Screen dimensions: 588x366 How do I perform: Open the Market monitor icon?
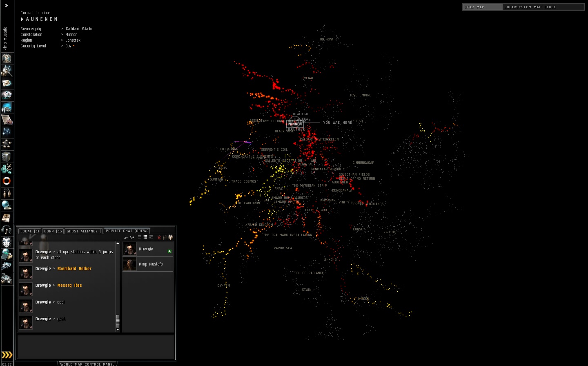pyautogui.click(x=7, y=107)
